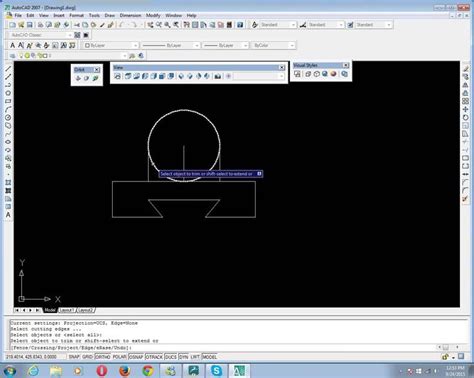Click the Undo arrow icon
Viewport: 474px width, 378px height.
pos(122,25)
